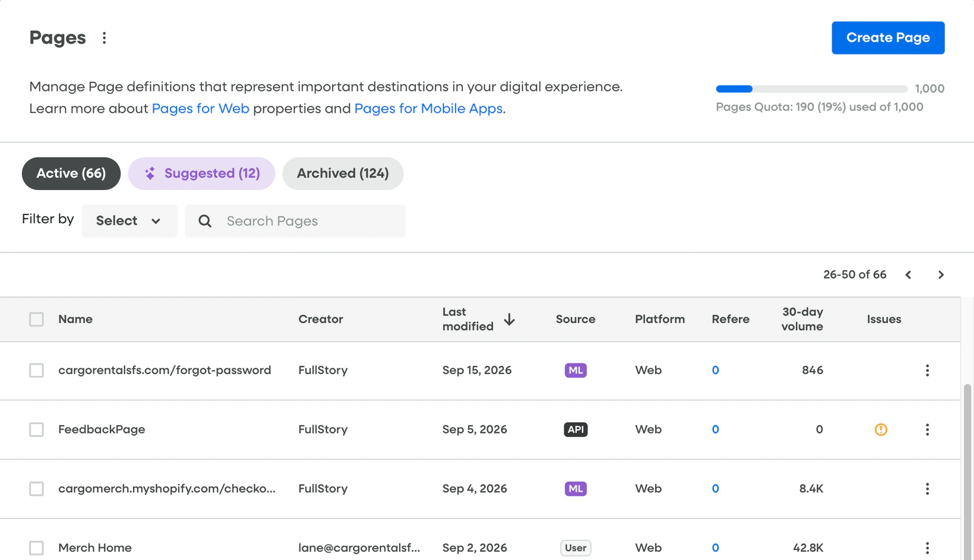This screenshot has width=974, height=560.
Task: Click the Create Page button
Action: pyautogui.click(x=888, y=38)
